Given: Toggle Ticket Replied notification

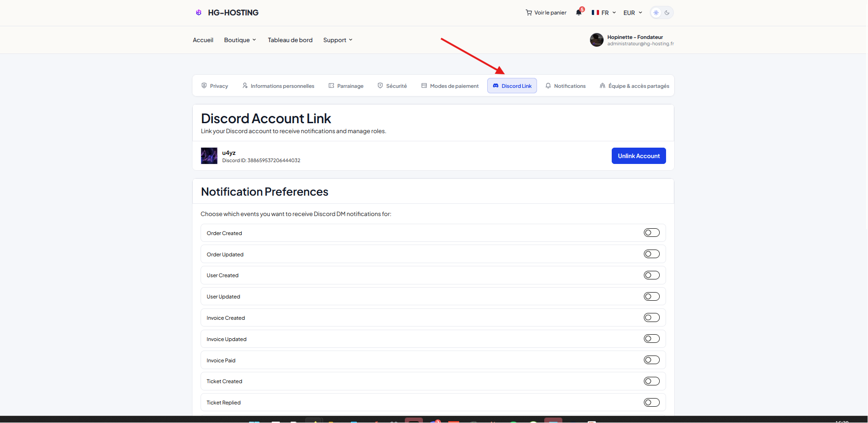Looking at the screenshot, I should [x=652, y=403].
